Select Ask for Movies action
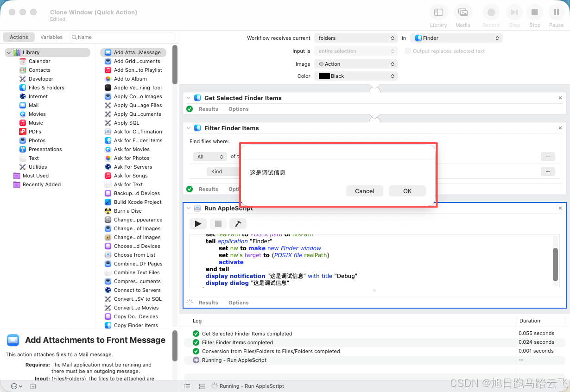This screenshot has width=570, height=392. tap(132, 149)
